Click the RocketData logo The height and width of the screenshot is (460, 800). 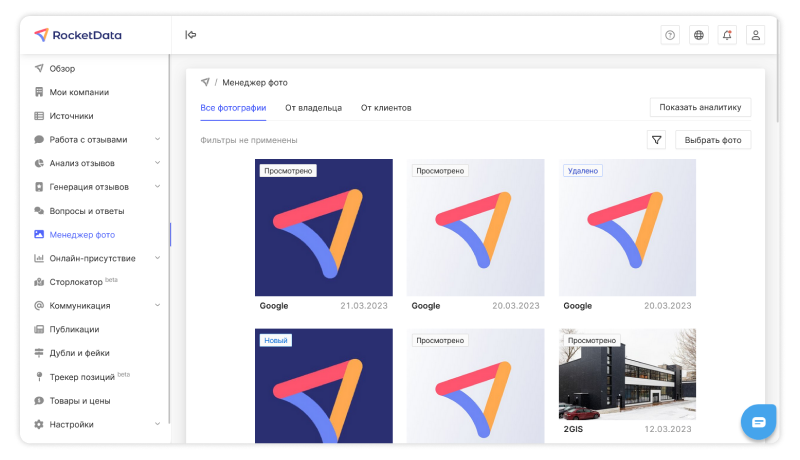(x=78, y=35)
